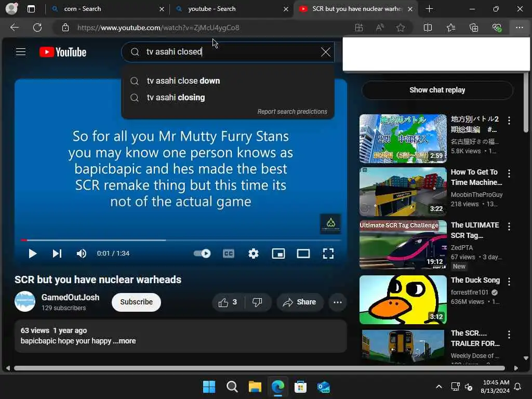Open Edge profile avatar
Screen dimensions: 532x399
tap(11, 8)
